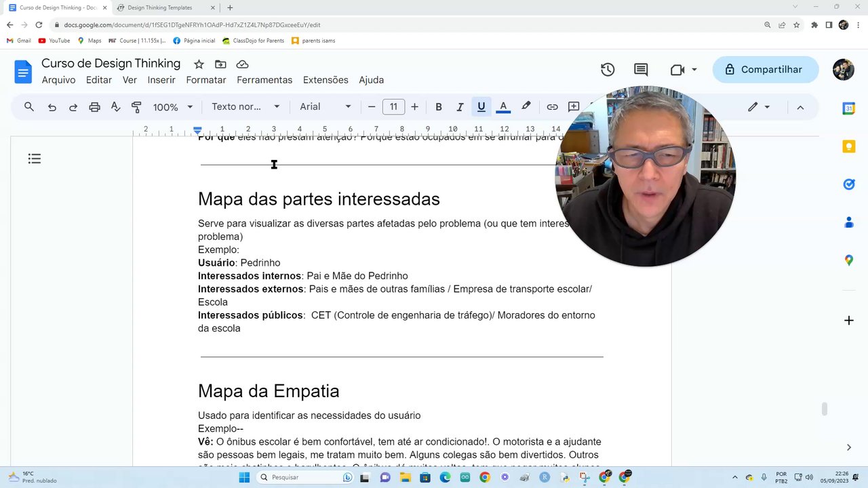Viewport: 868px width, 488px height.
Task: Undo the last edit
Action: pyautogui.click(x=52, y=106)
